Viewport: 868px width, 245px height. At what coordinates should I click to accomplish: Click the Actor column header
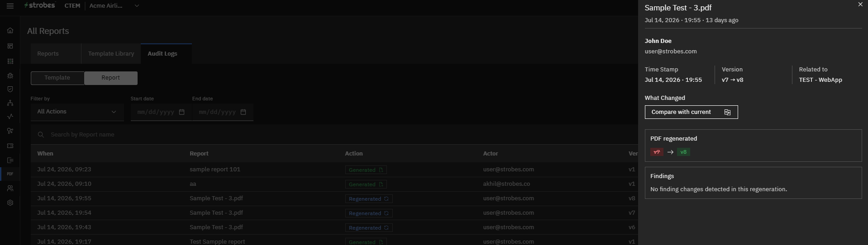tap(491, 154)
